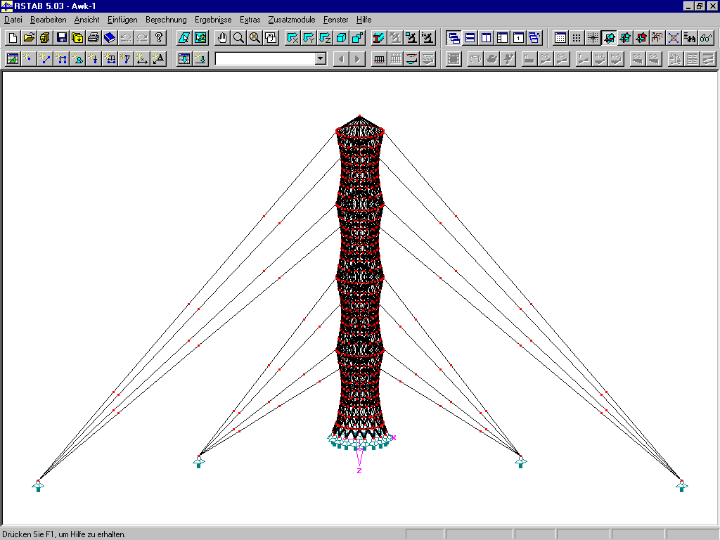Open a file with the folder icon
This screenshot has width=720, height=540.
pyautogui.click(x=29, y=38)
